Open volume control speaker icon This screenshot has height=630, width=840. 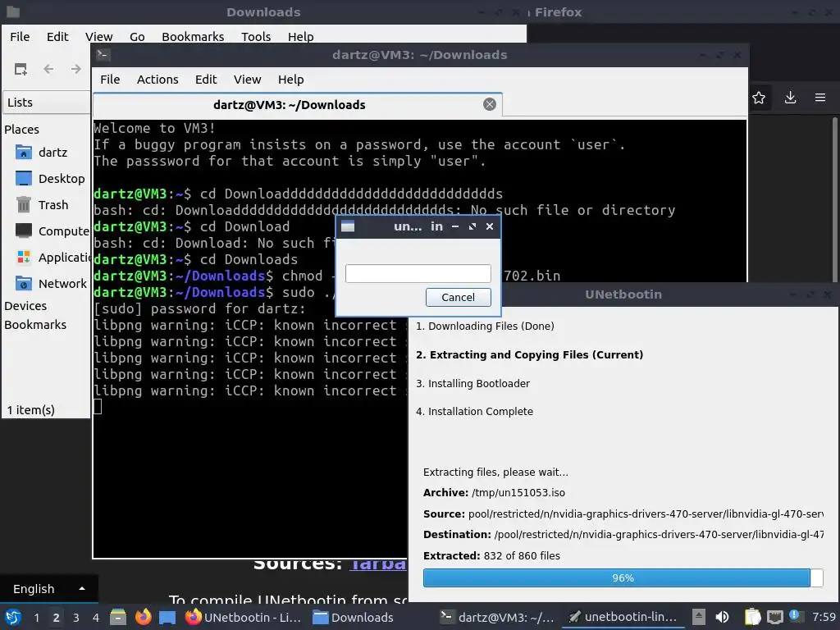point(722,617)
